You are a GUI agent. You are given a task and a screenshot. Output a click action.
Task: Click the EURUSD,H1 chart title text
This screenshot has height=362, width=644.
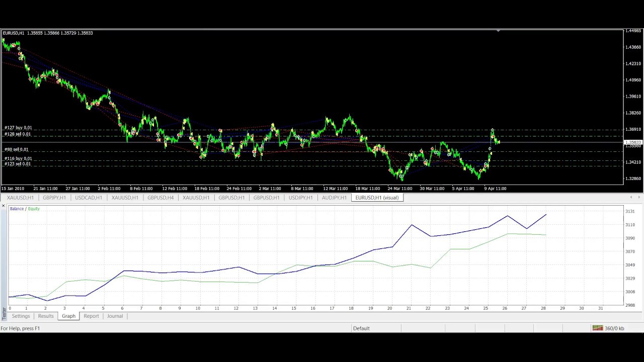(14, 33)
